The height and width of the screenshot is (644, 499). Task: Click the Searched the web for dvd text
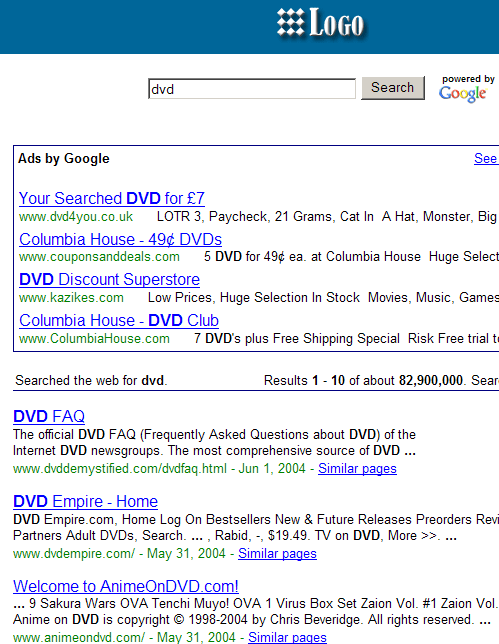(91, 380)
